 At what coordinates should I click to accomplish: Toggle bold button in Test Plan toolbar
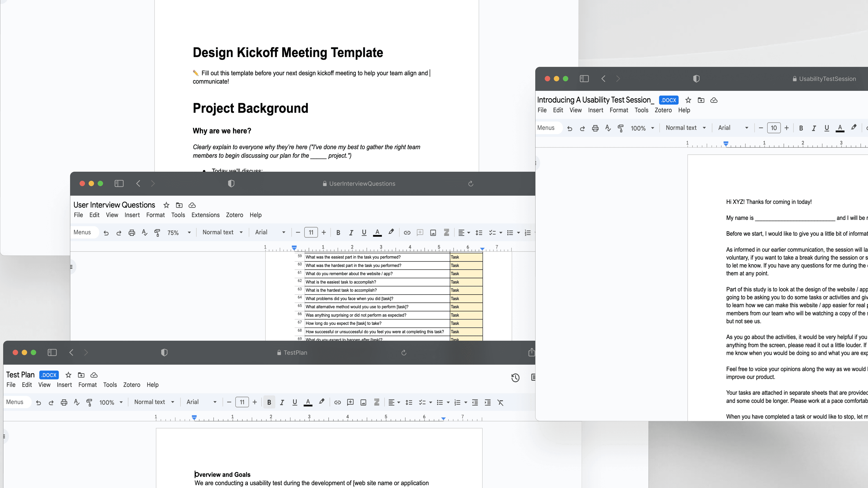(269, 402)
